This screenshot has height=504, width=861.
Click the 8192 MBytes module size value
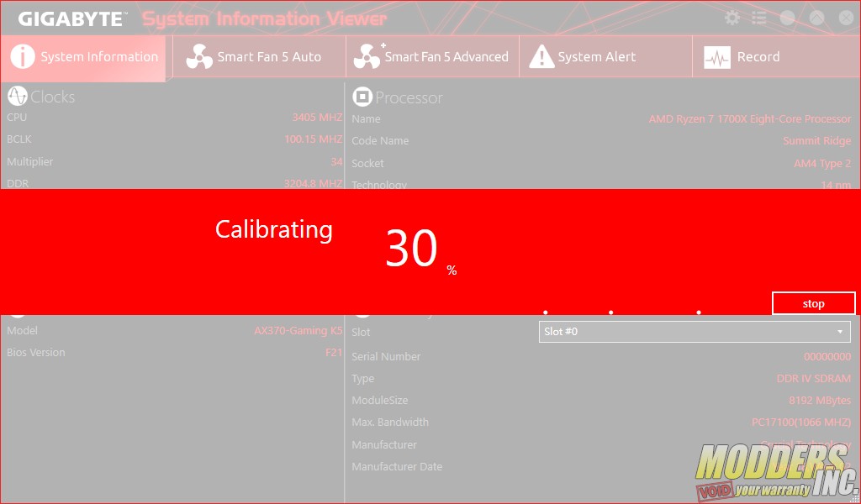pyautogui.click(x=820, y=401)
